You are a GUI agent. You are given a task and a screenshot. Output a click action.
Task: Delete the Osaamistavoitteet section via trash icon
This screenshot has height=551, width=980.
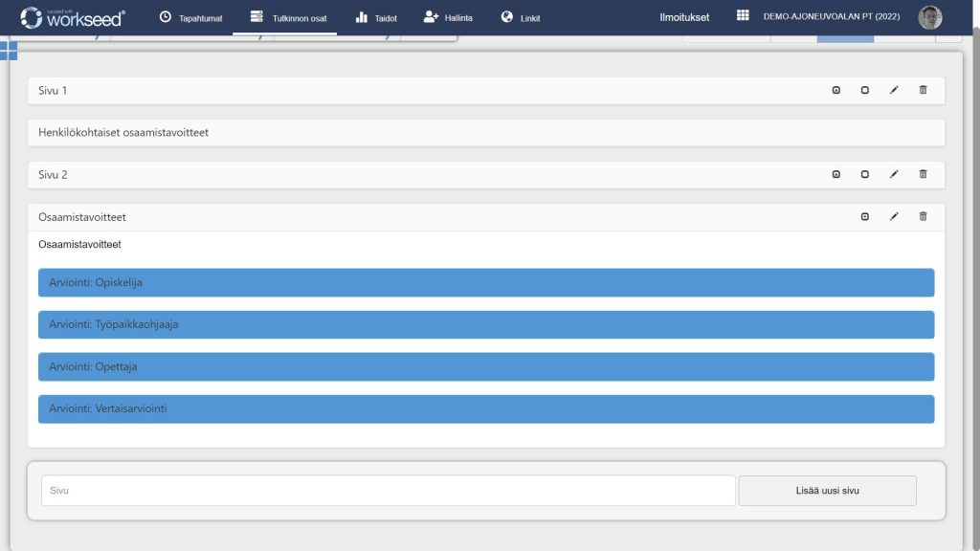[x=923, y=216]
